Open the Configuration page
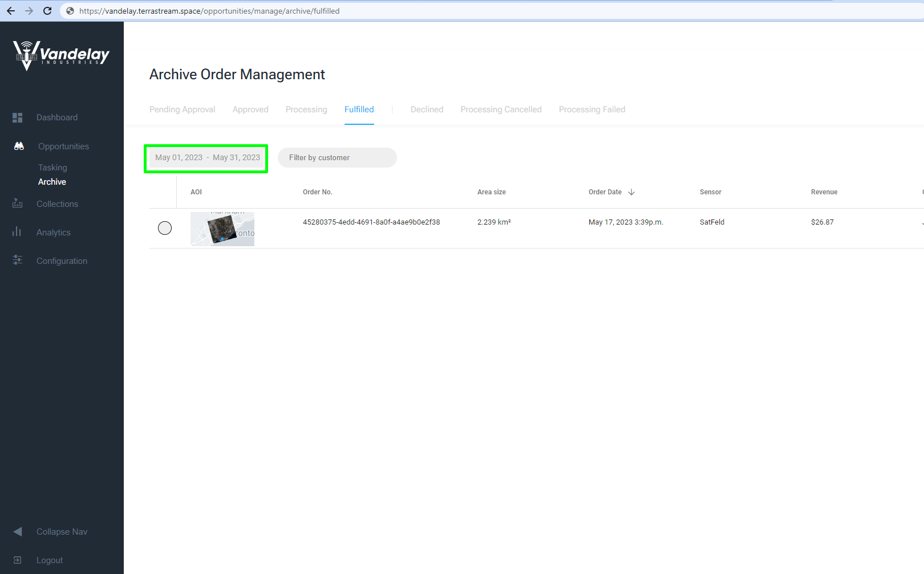The height and width of the screenshot is (574, 924). [x=62, y=261]
